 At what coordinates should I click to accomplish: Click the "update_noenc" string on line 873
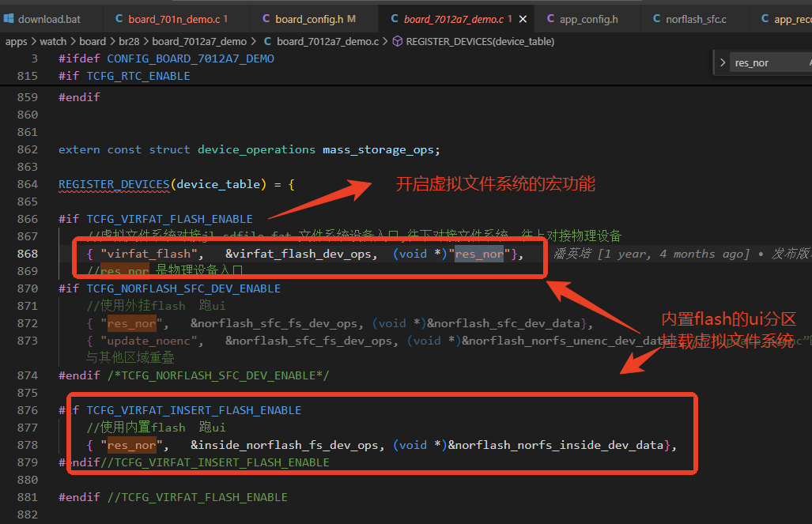tap(149, 341)
